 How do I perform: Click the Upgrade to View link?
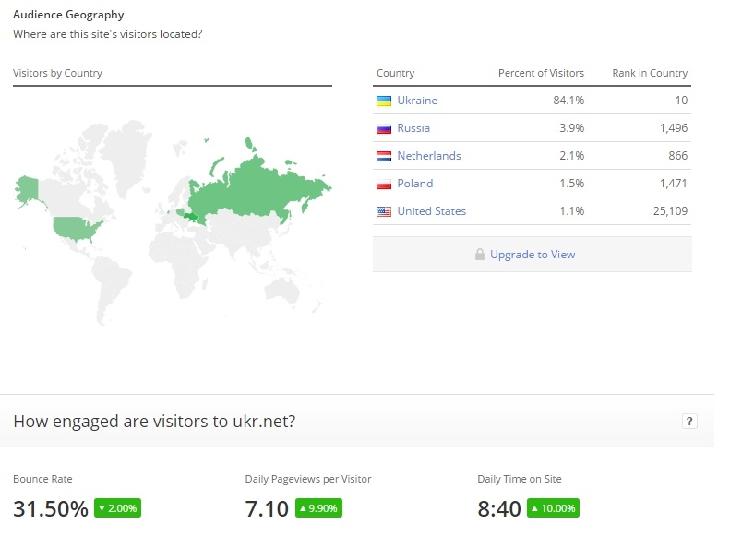(x=533, y=255)
